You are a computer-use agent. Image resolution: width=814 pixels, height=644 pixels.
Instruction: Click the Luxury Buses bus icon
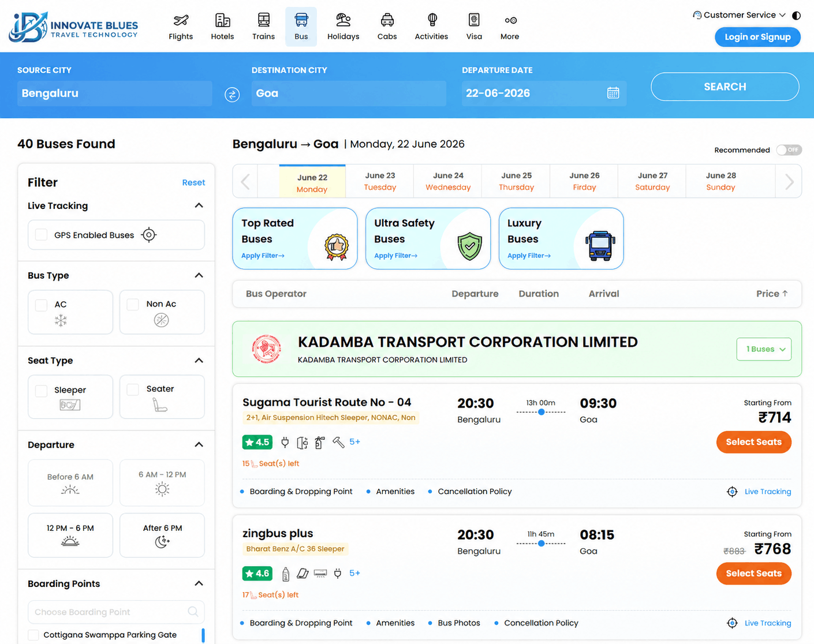click(x=600, y=246)
